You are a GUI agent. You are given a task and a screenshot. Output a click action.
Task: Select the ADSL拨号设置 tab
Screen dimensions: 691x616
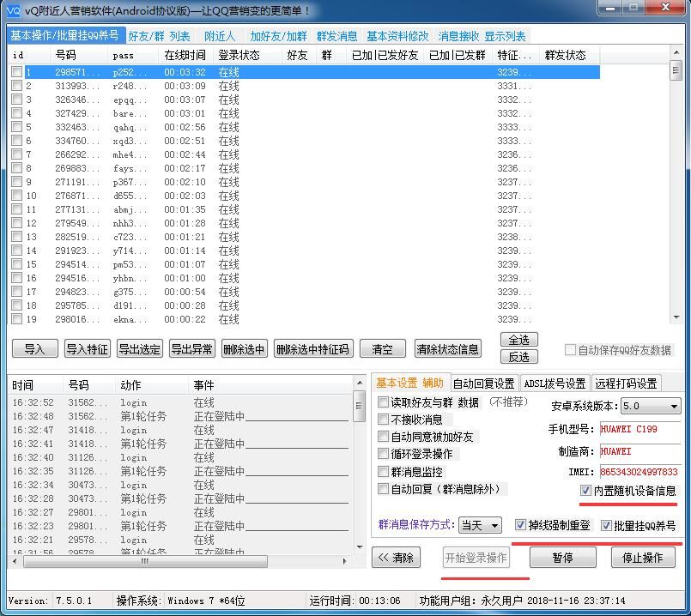pos(555,383)
